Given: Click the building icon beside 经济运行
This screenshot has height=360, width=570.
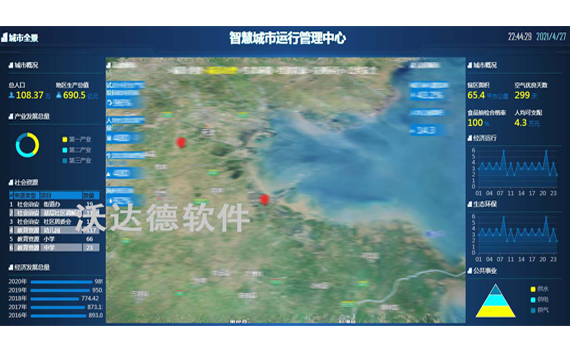Looking at the screenshot, I should pos(470,138).
